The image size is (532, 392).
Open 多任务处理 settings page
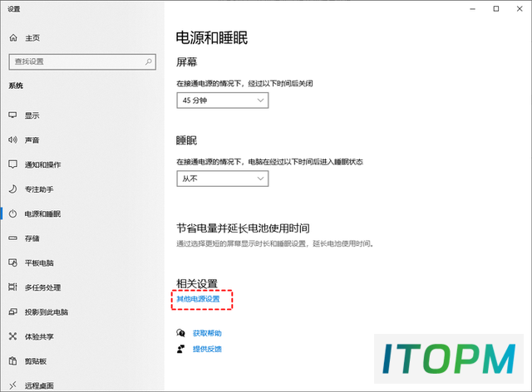point(42,287)
